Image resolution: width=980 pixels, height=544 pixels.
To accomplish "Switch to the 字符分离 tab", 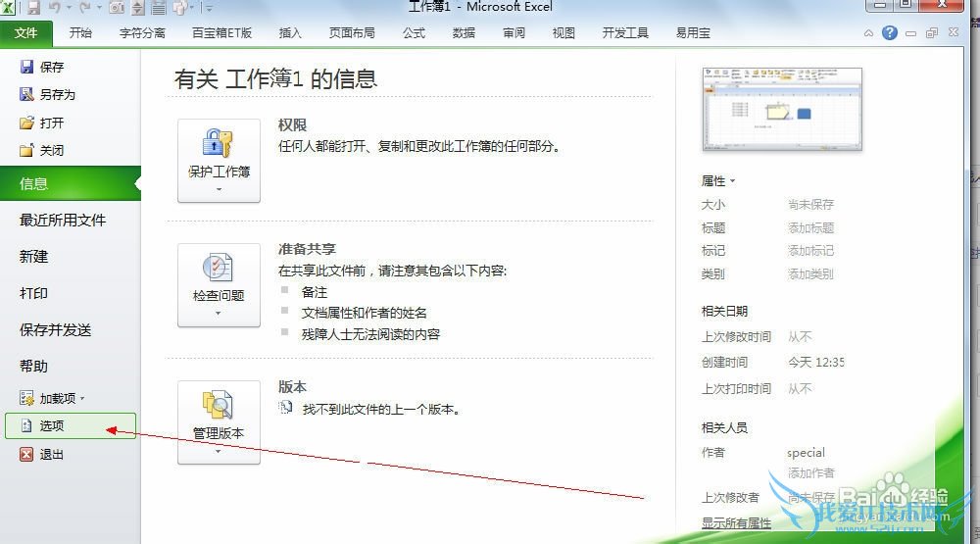I will pyautogui.click(x=142, y=33).
